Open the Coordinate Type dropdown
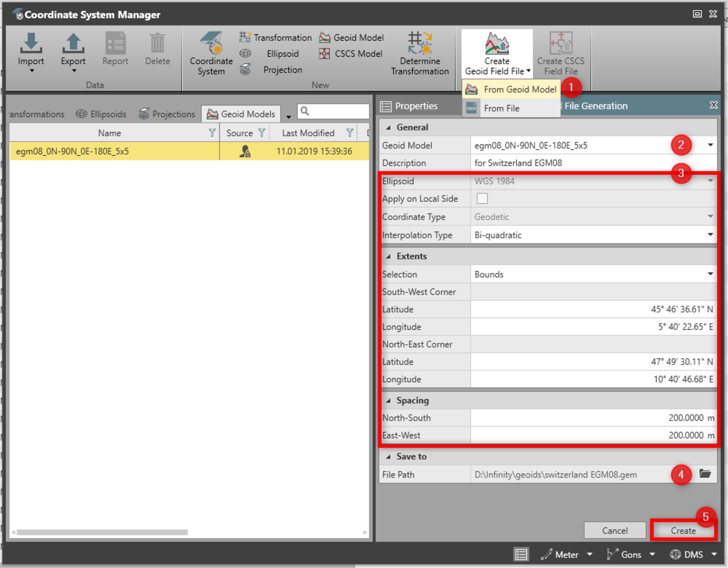 tap(710, 217)
